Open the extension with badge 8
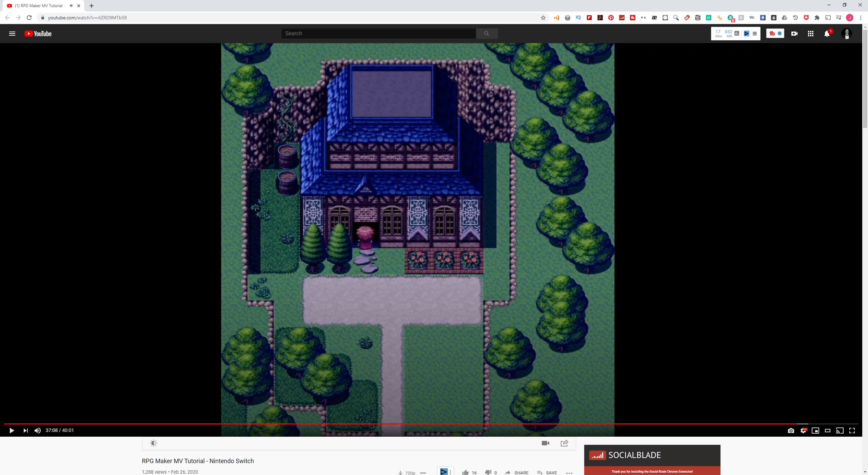 click(x=731, y=18)
